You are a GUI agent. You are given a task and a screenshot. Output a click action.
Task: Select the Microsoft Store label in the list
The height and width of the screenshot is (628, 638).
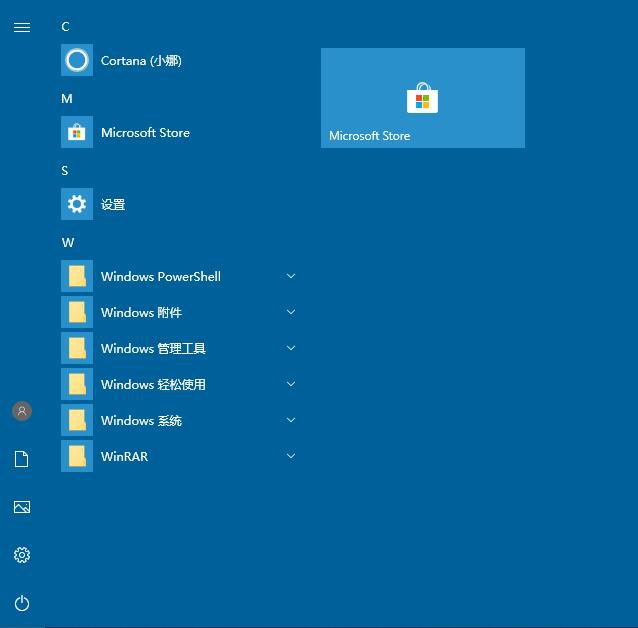145,133
